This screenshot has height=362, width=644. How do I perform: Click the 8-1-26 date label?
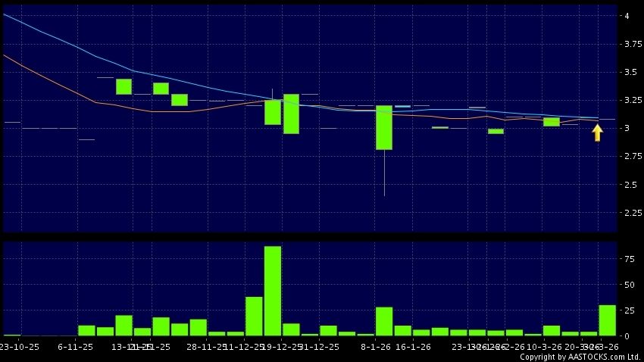click(x=377, y=346)
